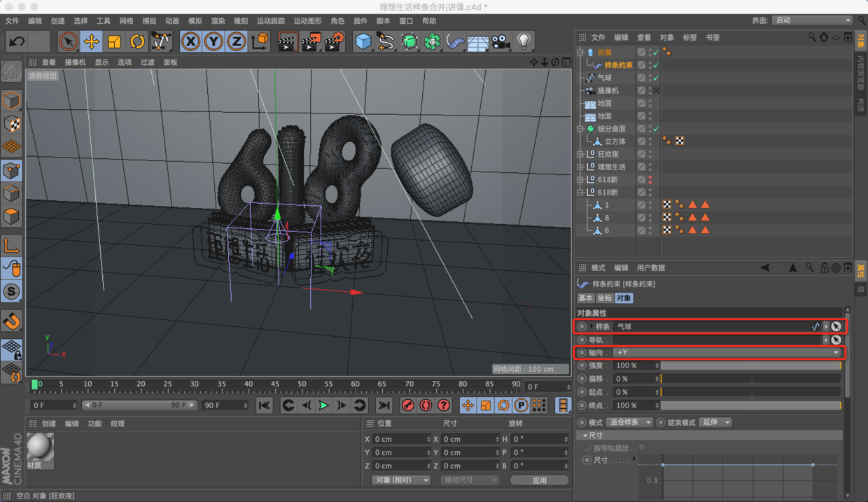The height and width of the screenshot is (502, 868).
Task: Toggle Y axis lock
Action: (x=213, y=41)
